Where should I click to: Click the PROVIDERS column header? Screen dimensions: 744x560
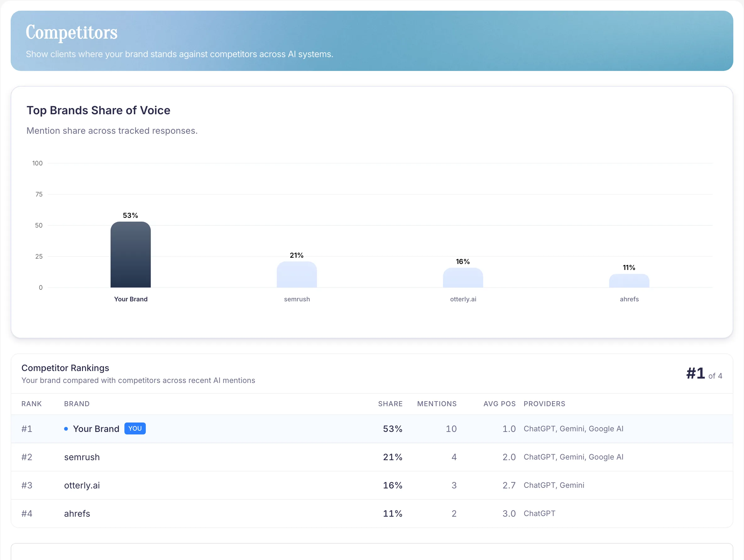544,404
